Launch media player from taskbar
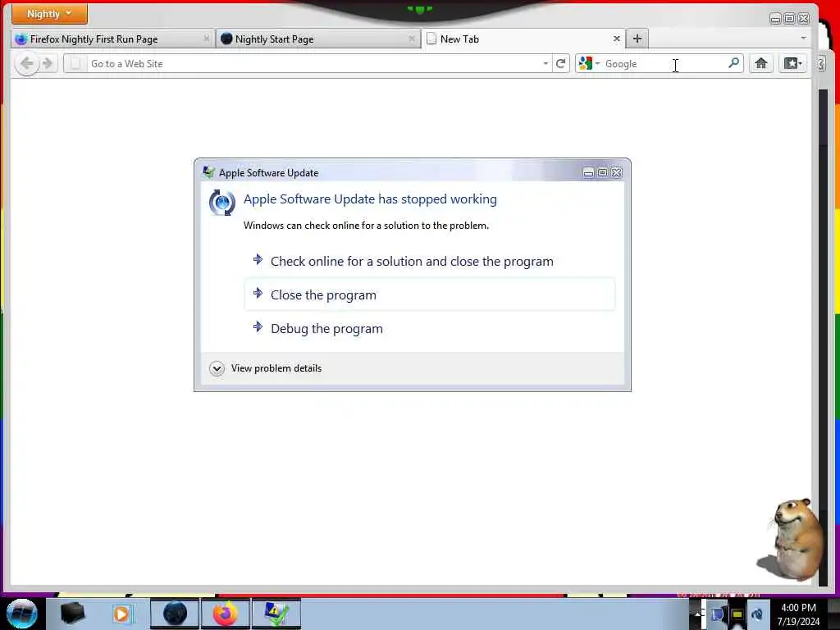 pyautogui.click(x=121, y=614)
